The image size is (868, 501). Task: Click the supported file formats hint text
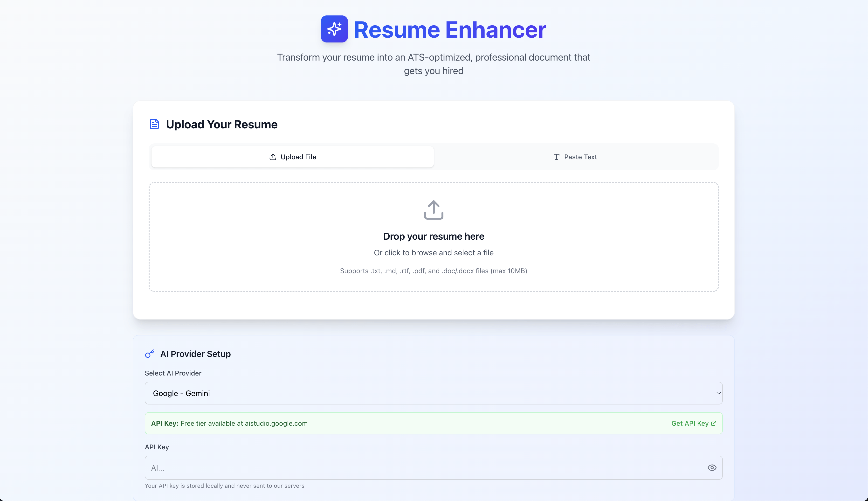point(433,271)
